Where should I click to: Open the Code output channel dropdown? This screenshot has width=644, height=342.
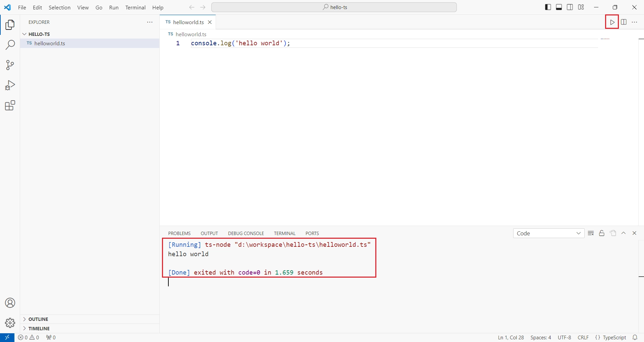coord(548,233)
